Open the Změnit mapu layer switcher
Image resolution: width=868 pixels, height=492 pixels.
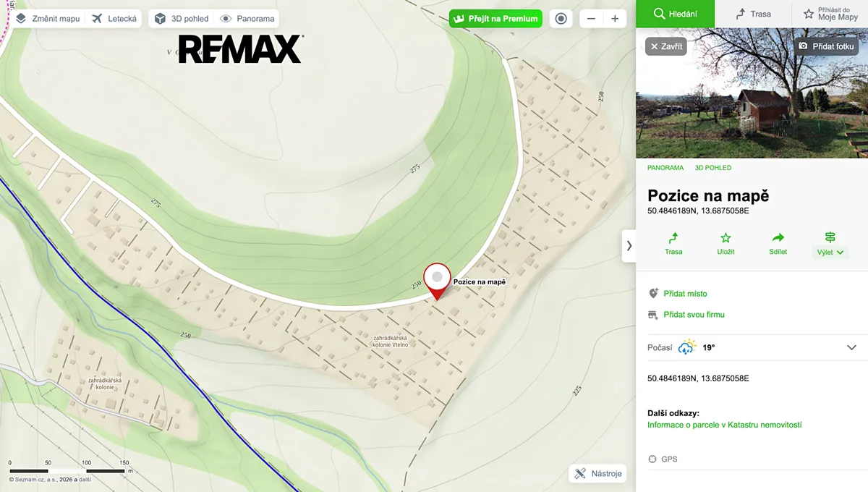[47, 19]
